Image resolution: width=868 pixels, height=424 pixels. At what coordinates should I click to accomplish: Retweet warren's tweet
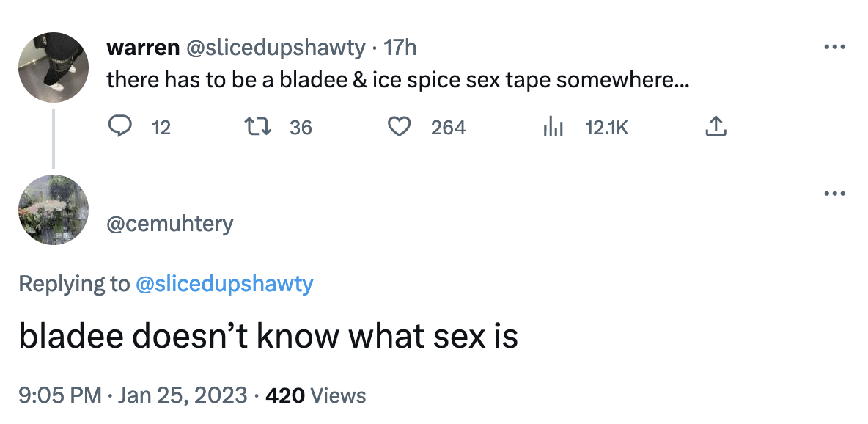259,126
